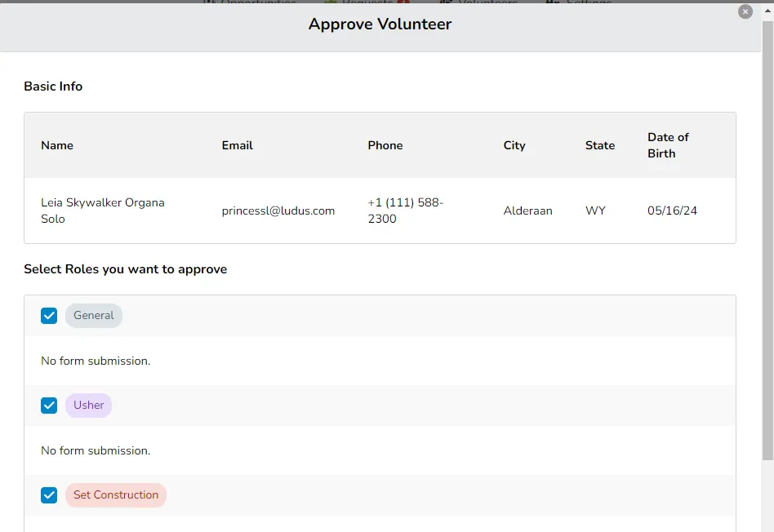Close the Approve Volunteer dialog
Image resolution: width=774 pixels, height=532 pixels.
745,11
